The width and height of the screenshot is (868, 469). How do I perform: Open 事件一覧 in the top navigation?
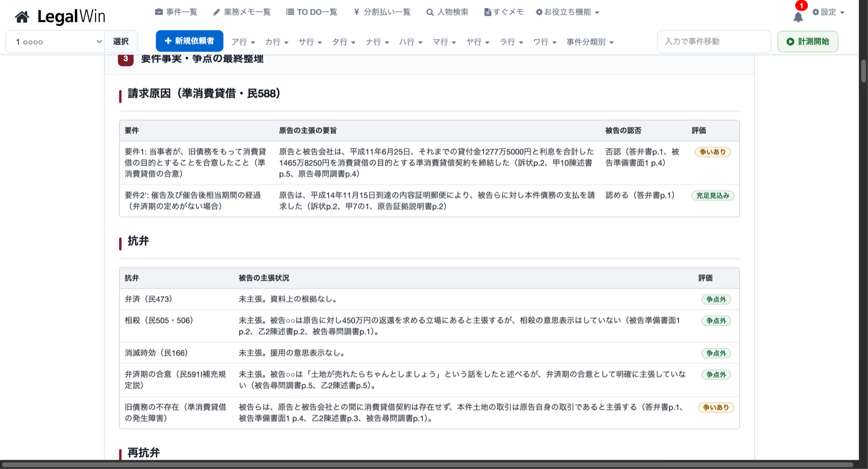tap(176, 12)
